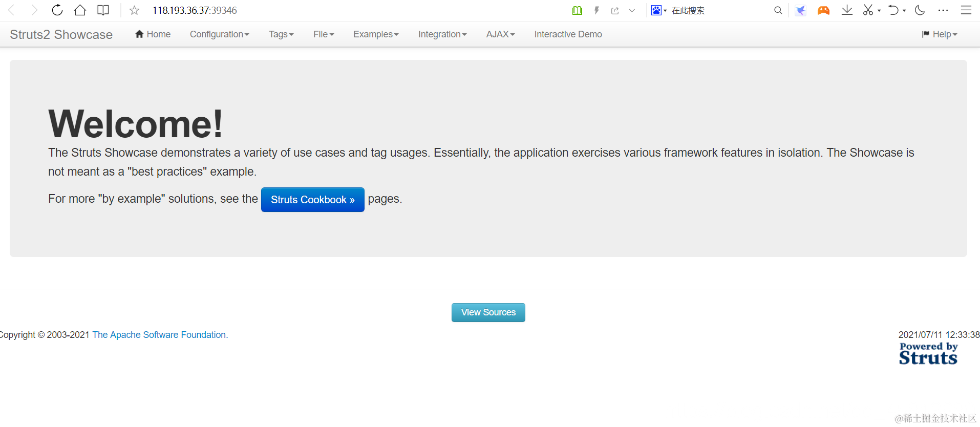Click the green book extension icon
Image resolution: width=980 pixels, height=427 pixels.
coord(577,10)
